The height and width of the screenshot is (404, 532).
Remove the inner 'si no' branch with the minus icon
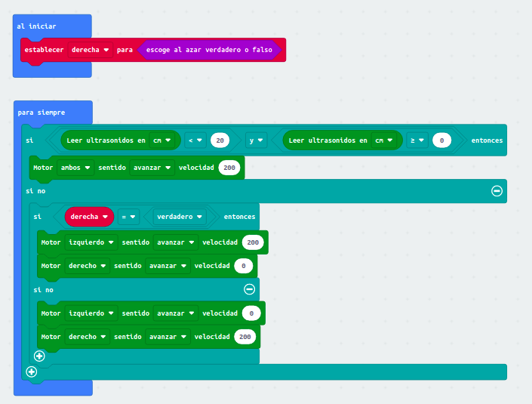click(x=249, y=289)
